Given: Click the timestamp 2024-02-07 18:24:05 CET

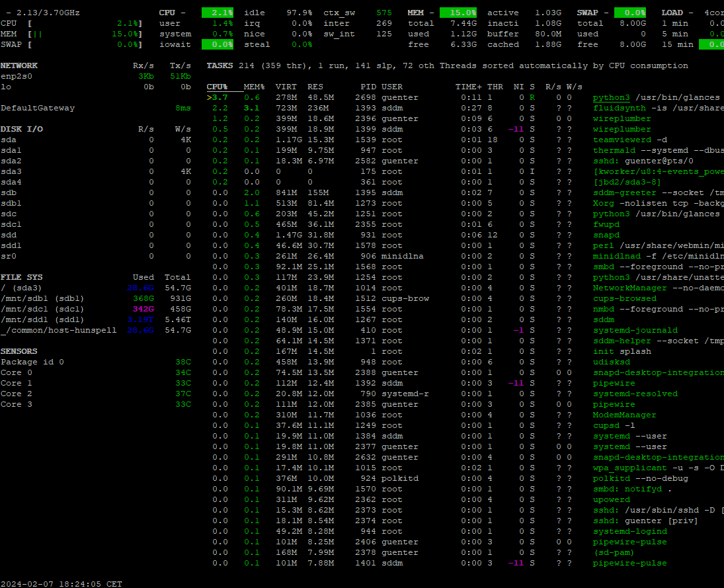Looking at the screenshot, I should pos(61,584).
